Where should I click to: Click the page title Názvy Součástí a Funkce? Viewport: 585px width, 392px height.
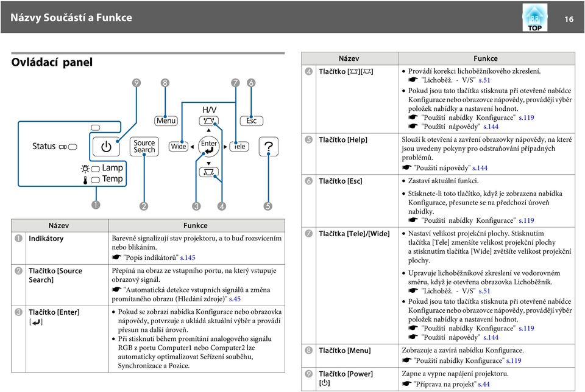click(71, 18)
